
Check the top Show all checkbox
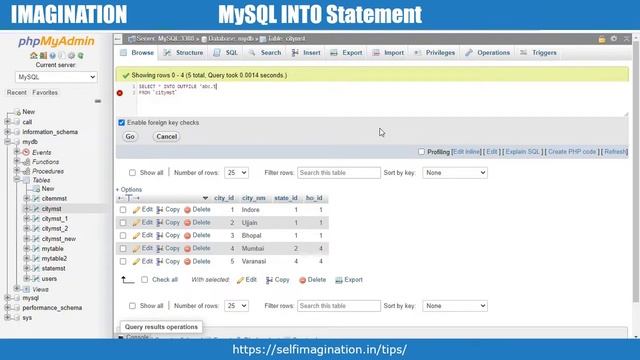[132, 173]
